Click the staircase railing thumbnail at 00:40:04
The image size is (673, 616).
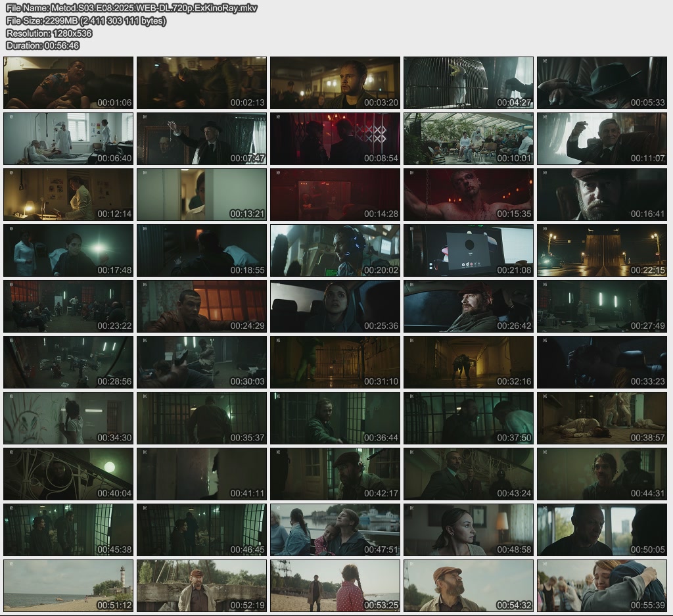click(x=68, y=474)
